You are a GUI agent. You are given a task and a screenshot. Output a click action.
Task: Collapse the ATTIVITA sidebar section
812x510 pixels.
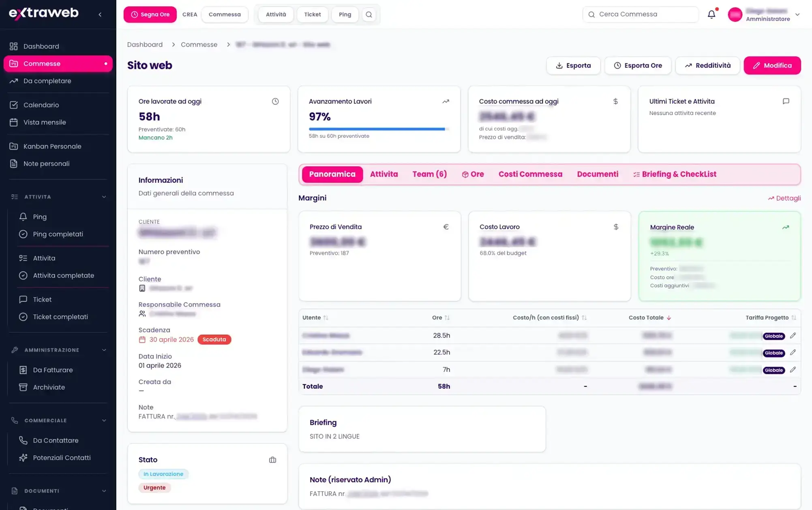coord(104,197)
